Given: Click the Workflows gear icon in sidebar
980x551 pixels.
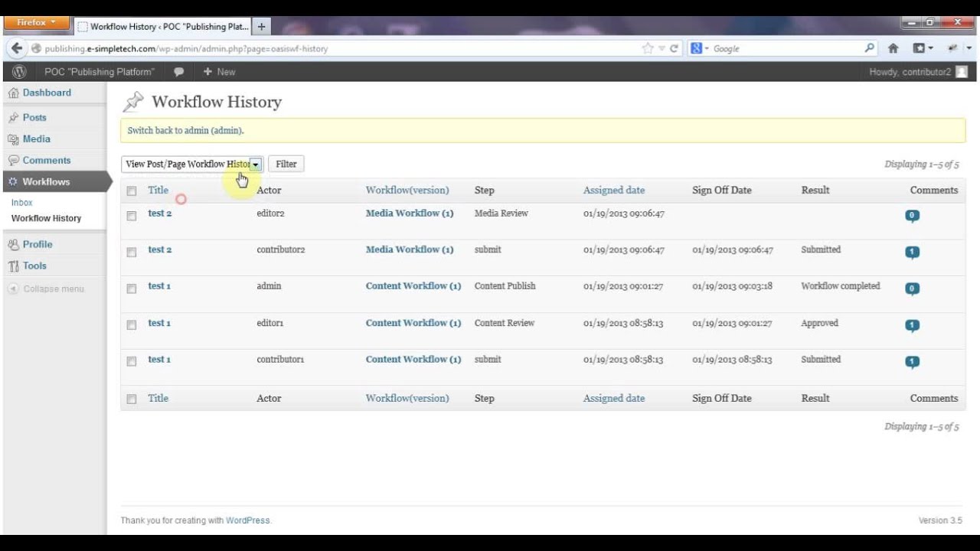Looking at the screenshot, I should pyautogui.click(x=13, y=182).
